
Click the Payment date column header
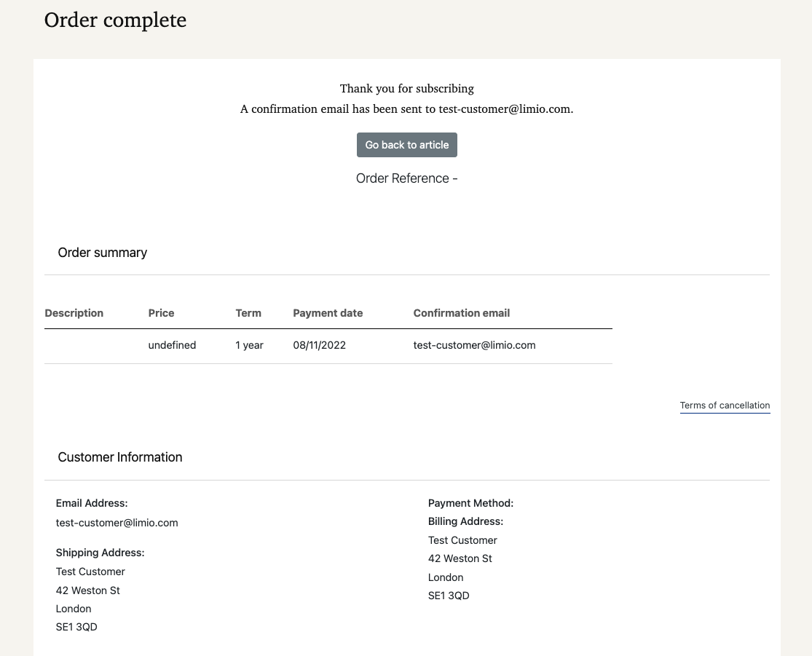(328, 313)
